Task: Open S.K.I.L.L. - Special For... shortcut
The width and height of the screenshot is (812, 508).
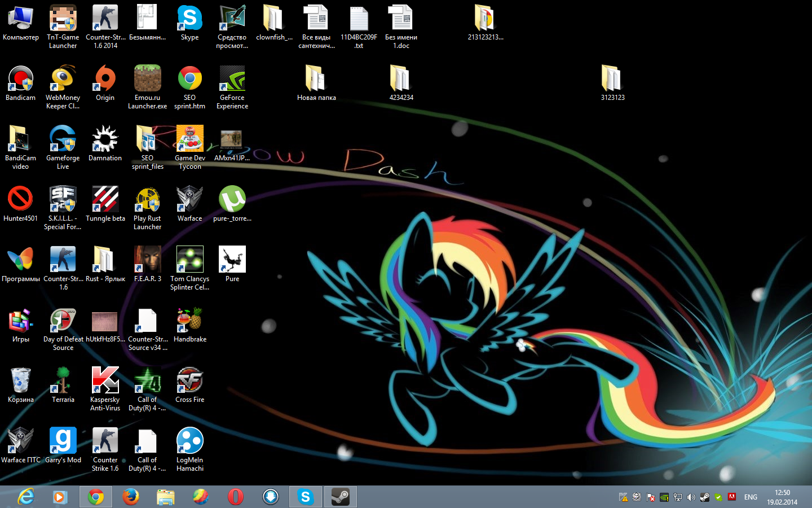Action: [63, 208]
